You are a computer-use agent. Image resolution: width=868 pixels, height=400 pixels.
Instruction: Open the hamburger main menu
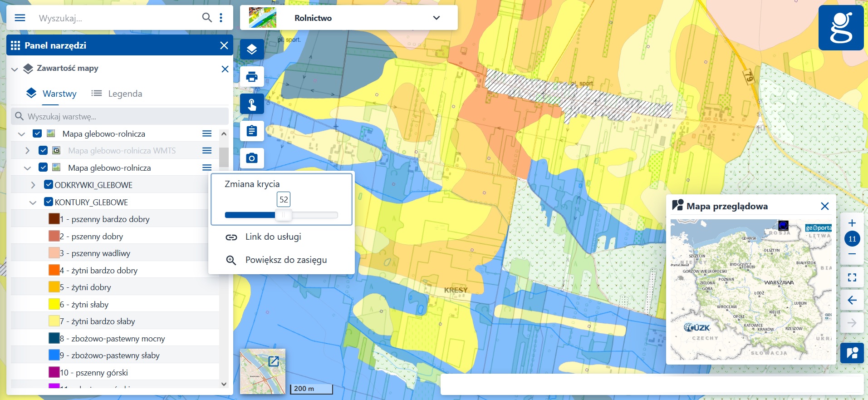[x=20, y=18]
